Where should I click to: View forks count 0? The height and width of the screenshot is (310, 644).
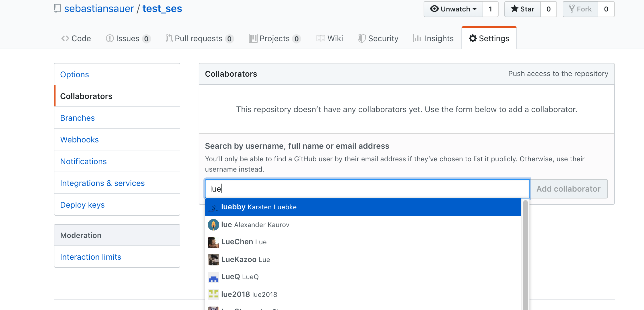point(606,9)
